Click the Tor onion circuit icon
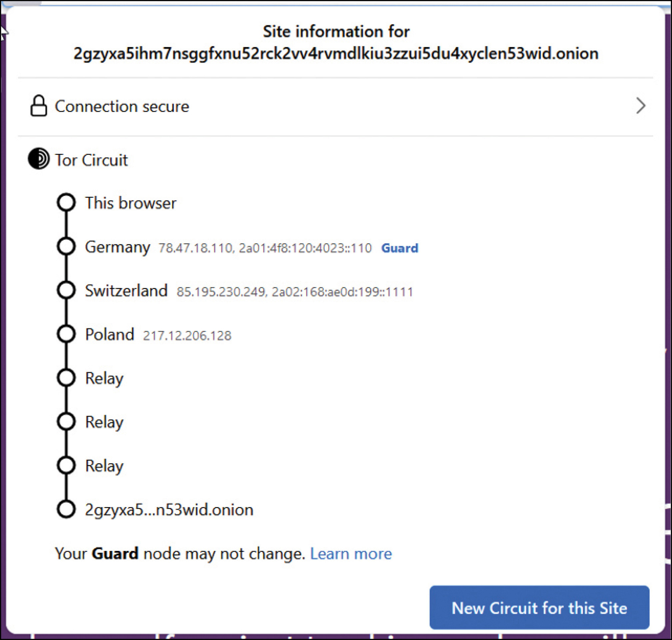Screen dimensions: 672x640 (39, 158)
